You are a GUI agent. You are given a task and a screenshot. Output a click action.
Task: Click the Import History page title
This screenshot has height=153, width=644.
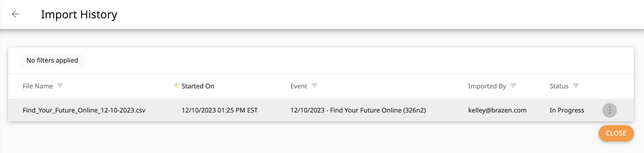tap(79, 14)
